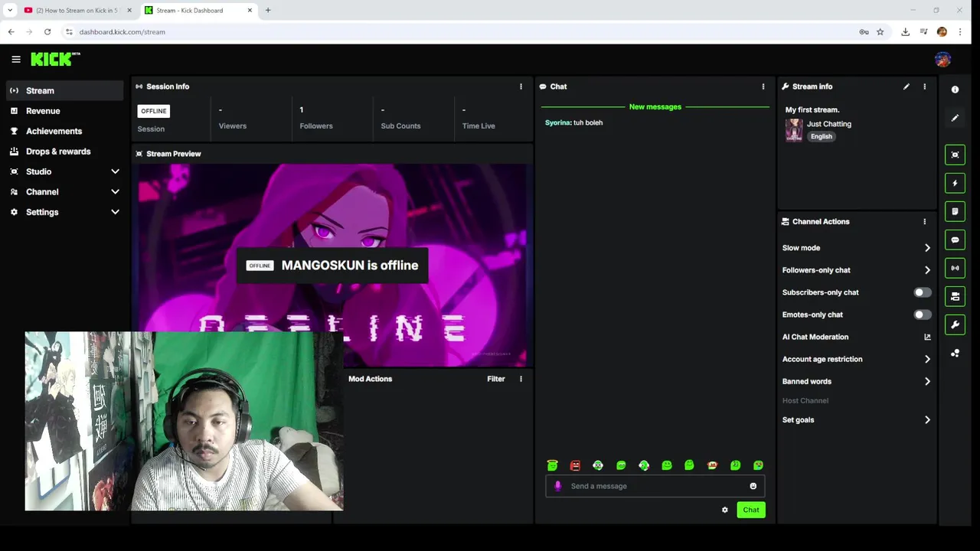Toggle the notes document widget icon

click(x=955, y=211)
